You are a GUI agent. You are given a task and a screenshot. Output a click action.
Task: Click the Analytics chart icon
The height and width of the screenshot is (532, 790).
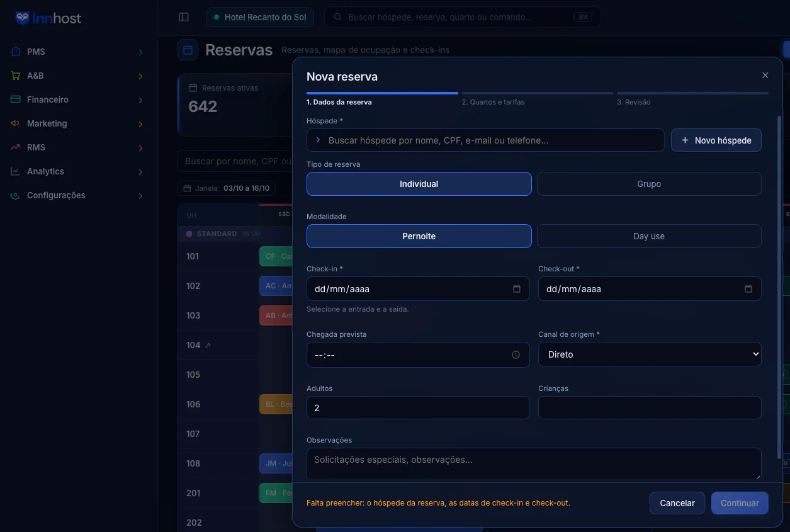point(16,171)
